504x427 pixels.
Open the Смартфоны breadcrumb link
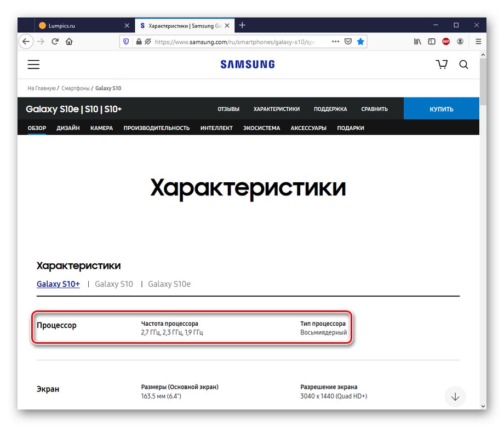[76, 88]
